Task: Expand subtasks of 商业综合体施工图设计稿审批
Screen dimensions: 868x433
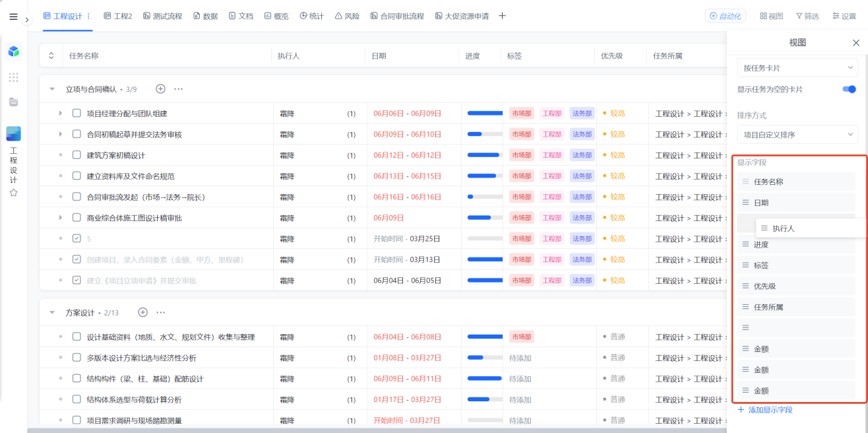Action: (x=60, y=218)
